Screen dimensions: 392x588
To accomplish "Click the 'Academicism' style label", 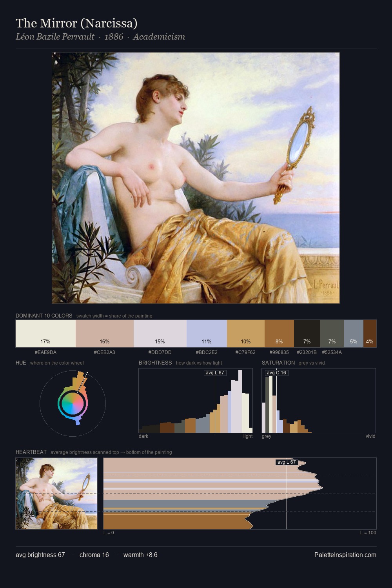I will [x=159, y=37].
